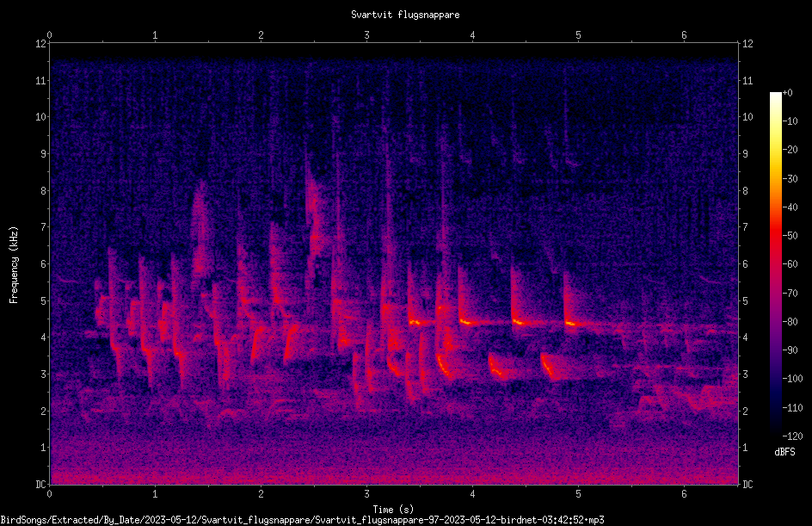812x526 pixels.
Task: Click the 5 second mark on top time axis
Action: 578,35
